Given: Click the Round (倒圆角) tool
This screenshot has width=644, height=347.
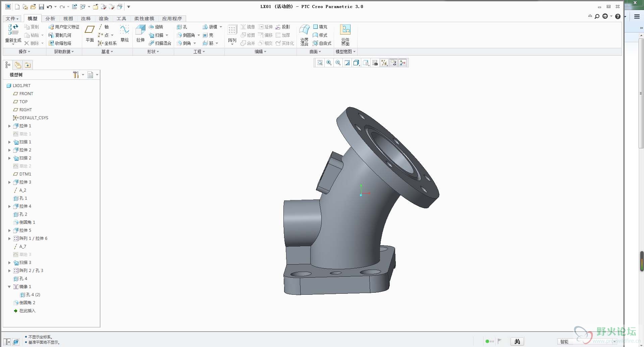Looking at the screenshot, I should (x=186, y=35).
